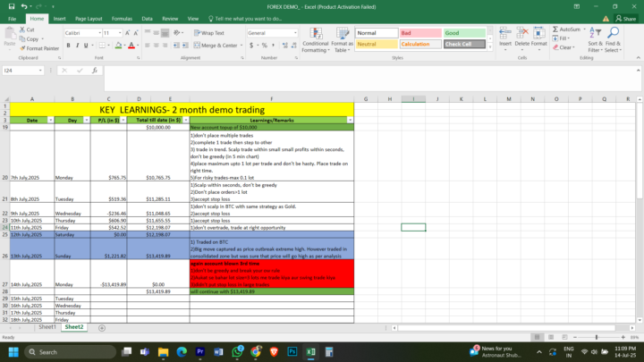Switch to the Data tab

click(147, 19)
